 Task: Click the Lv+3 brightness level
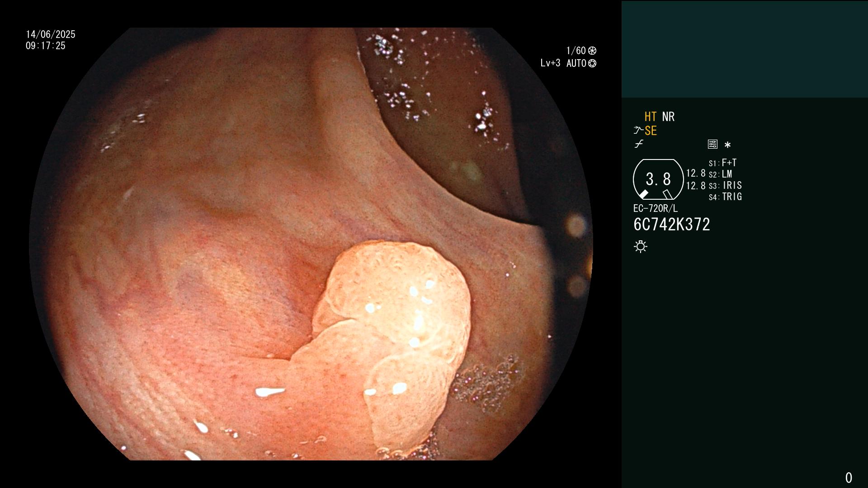(550, 63)
